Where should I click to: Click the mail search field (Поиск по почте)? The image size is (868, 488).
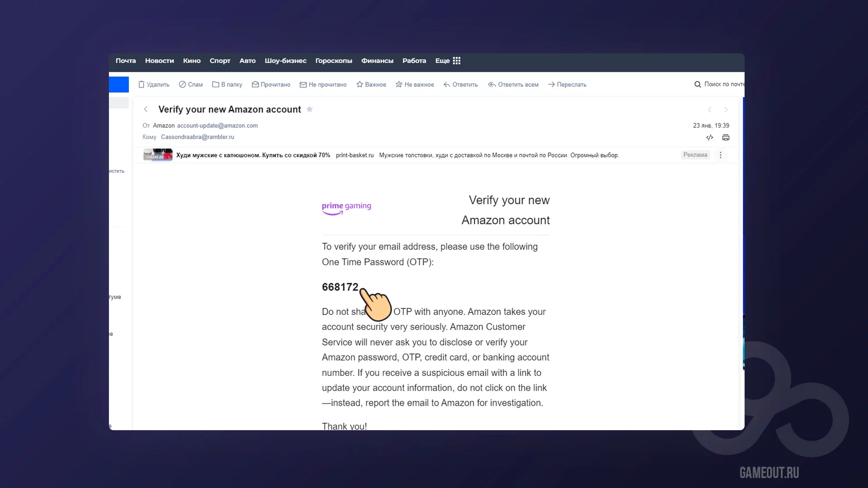[x=722, y=84]
